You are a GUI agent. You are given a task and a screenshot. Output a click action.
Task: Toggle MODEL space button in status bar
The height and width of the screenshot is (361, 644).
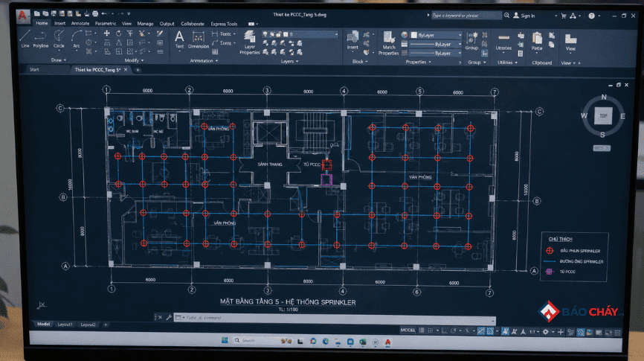[408, 330]
